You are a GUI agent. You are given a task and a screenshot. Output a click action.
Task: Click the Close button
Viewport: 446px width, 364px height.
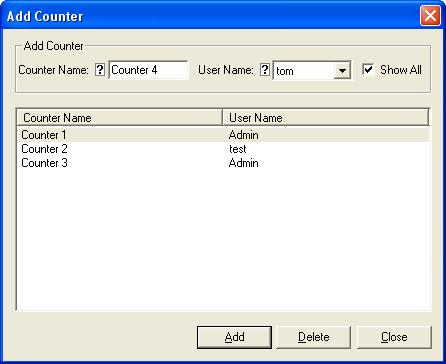click(x=394, y=337)
